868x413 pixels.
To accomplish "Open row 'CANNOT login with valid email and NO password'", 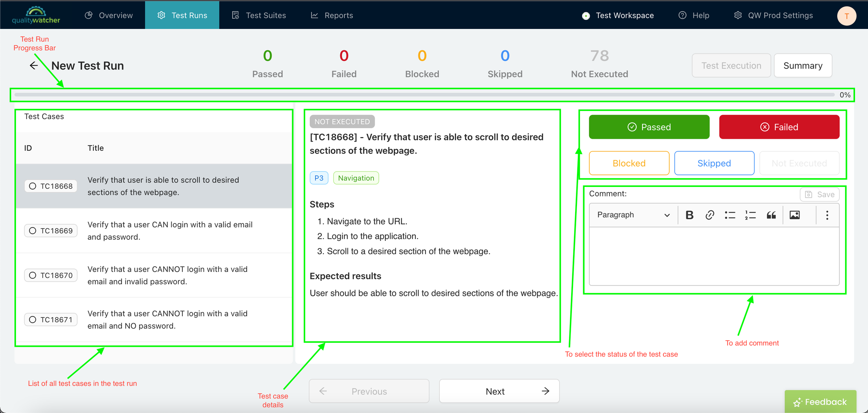I will pos(154,319).
